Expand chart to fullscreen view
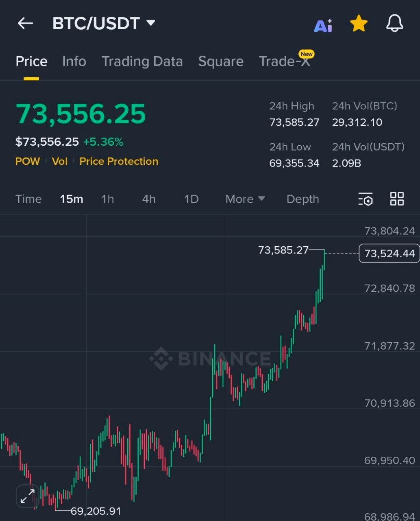The height and width of the screenshot is (521, 420). pos(27,496)
